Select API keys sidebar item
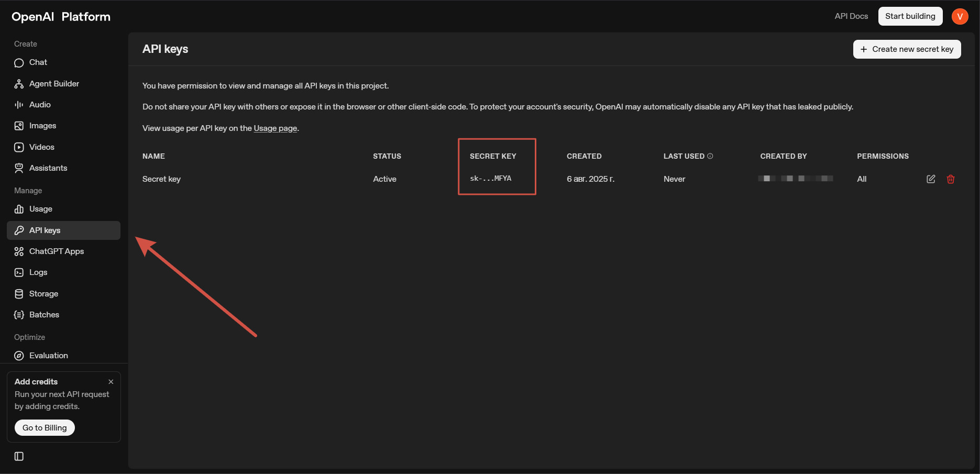Image resolution: width=980 pixels, height=474 pixels. click(x=63, y=230)
